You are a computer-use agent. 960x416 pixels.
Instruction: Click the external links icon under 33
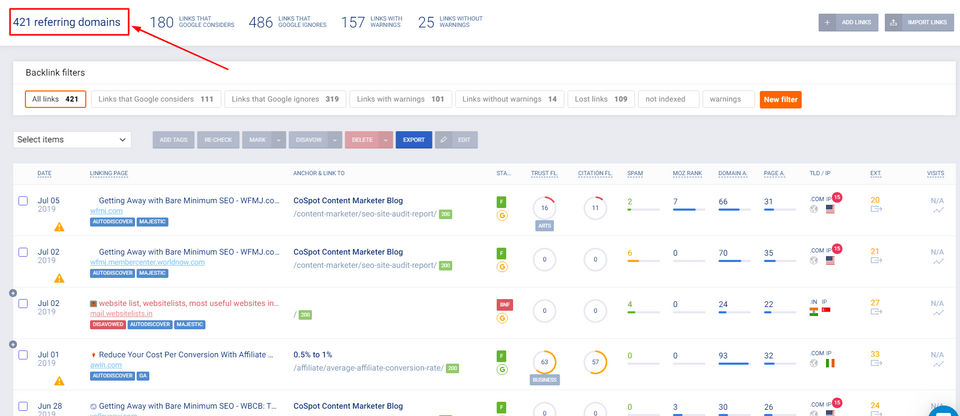coord(876,363)
